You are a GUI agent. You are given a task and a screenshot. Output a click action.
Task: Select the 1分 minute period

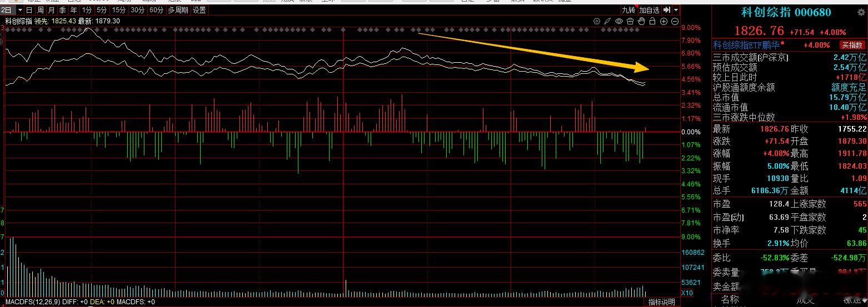pyautogui.click(x=87, y=10)
